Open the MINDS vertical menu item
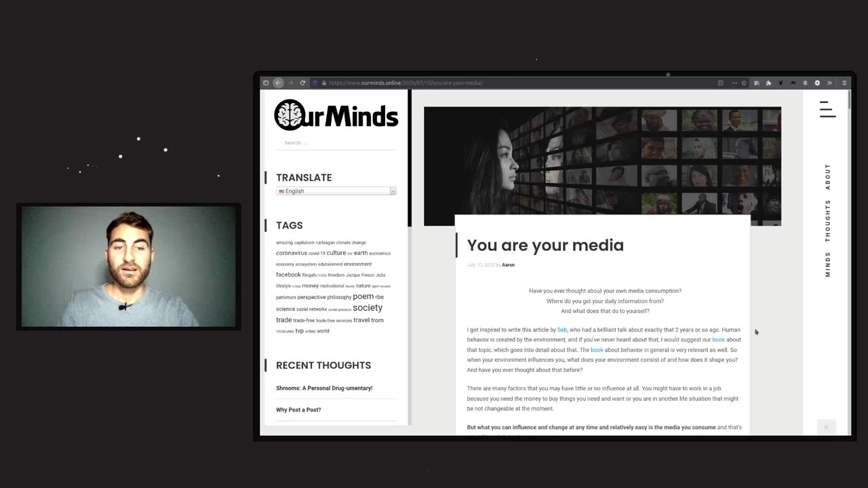Screen dimensions: 868x488 [x=827, y=264]
